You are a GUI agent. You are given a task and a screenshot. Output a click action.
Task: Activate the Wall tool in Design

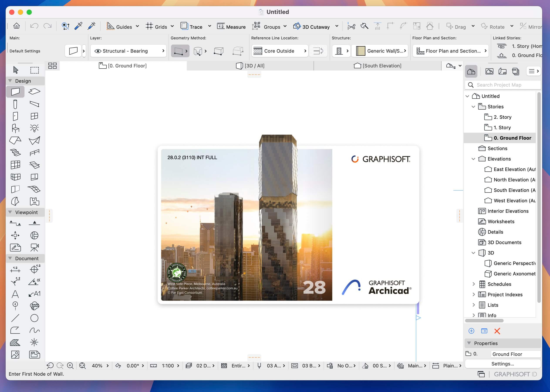point(15,92)
